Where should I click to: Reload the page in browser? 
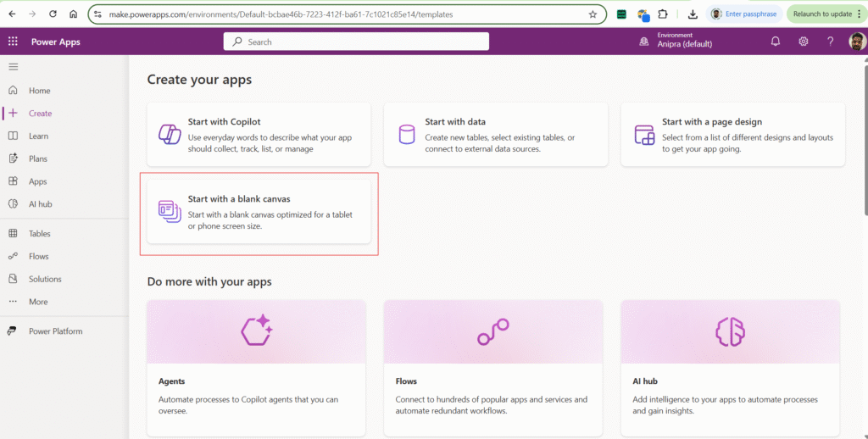tap(53, 14)
